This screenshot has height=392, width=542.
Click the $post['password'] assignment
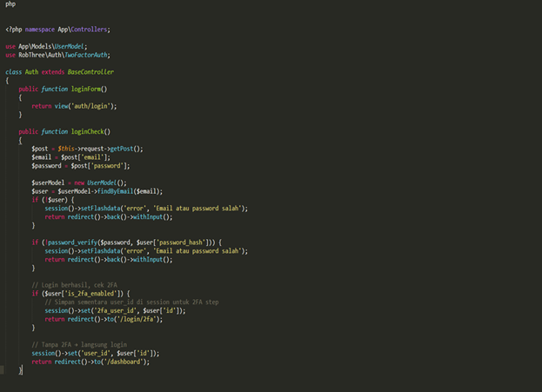pos(94,166)
